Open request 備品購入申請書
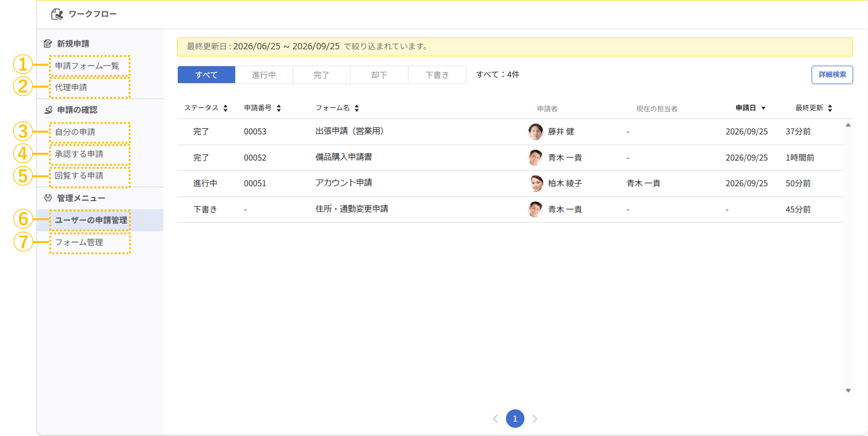Image resolution: width=868 pixels, height=436 pixels. pyautogui.click(x=344, y=157)
